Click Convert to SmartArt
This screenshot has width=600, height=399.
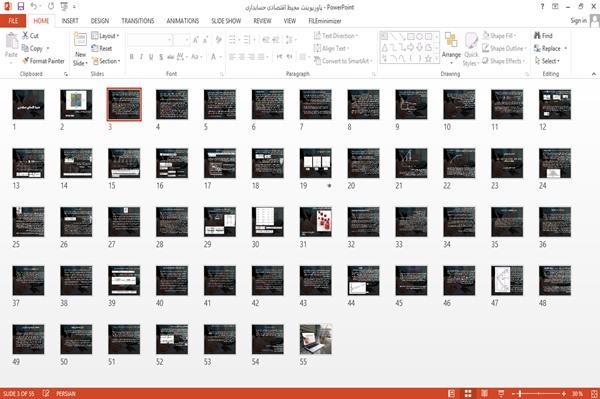coord(342,61)
